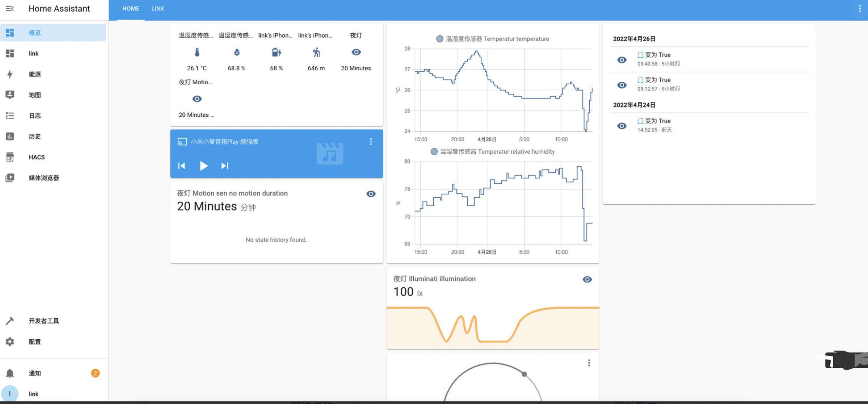Skip to the next track
Image resolution: width=868 pixels, height=404 pixels.
[x=225, y=166]
